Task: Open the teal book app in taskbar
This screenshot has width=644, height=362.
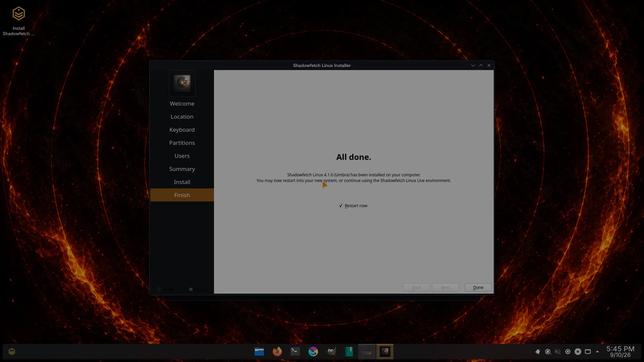Action: [349, 352]
